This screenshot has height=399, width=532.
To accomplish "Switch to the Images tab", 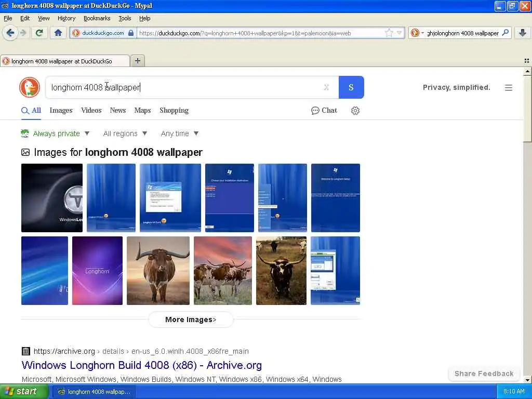I will (61, 110).
